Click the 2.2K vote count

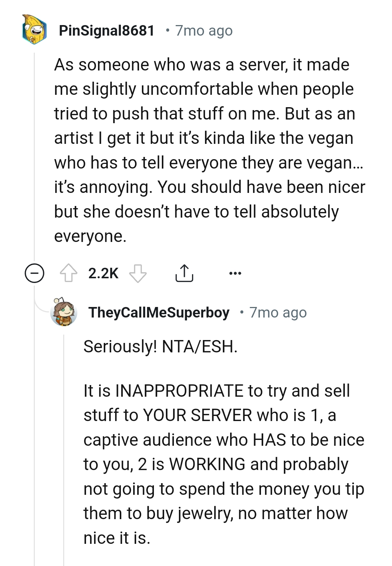[103, 274]
